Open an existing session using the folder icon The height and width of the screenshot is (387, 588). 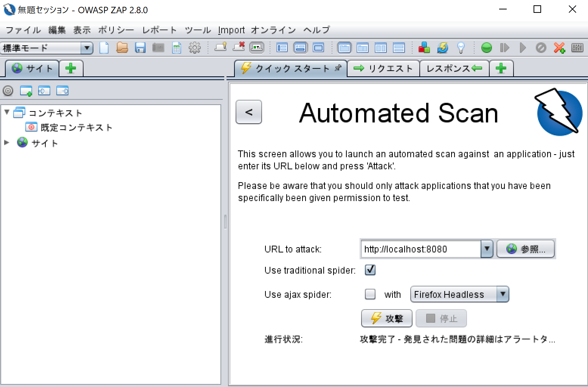[x=122, y=48]
